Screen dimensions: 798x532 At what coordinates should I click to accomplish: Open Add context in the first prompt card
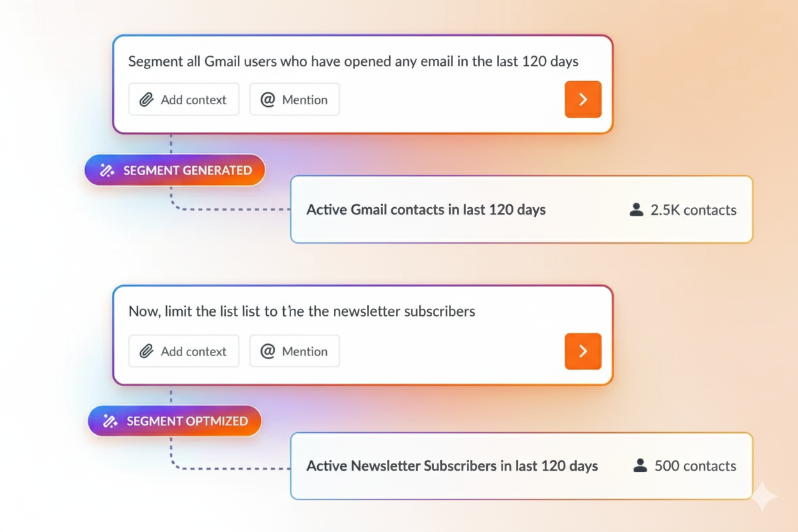[184, 99]
